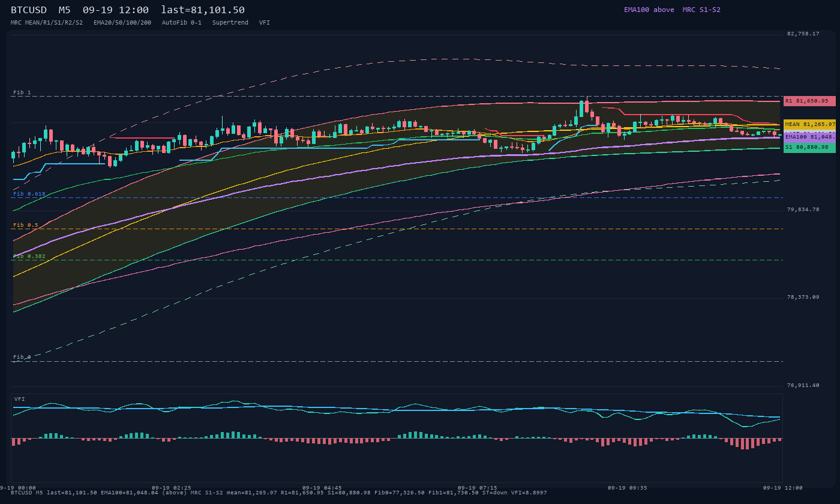
Task: Select the Supertrend legend entry
Action: pyautogui.click(x=230, y=22)
